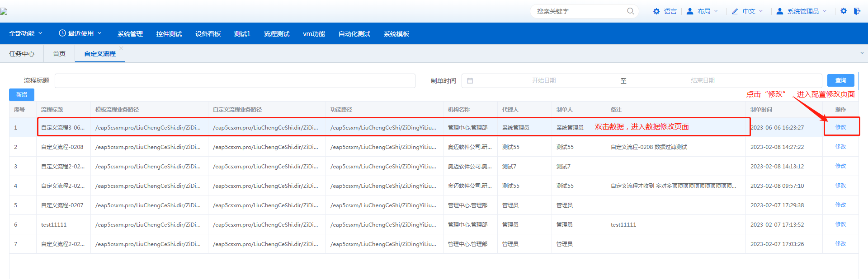Screen dimensions: 868x279
Task: Click the search magnifier icon
Action: 630,11
